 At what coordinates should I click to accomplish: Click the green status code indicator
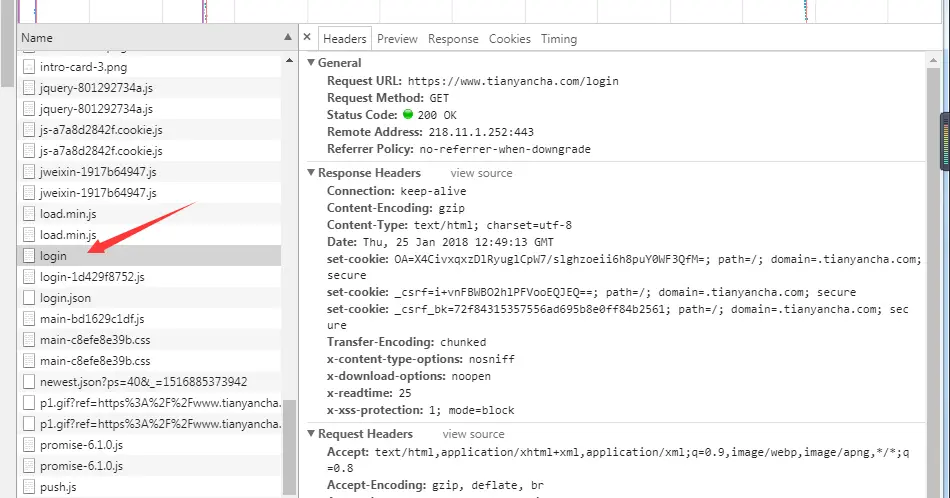click(408, 114)
